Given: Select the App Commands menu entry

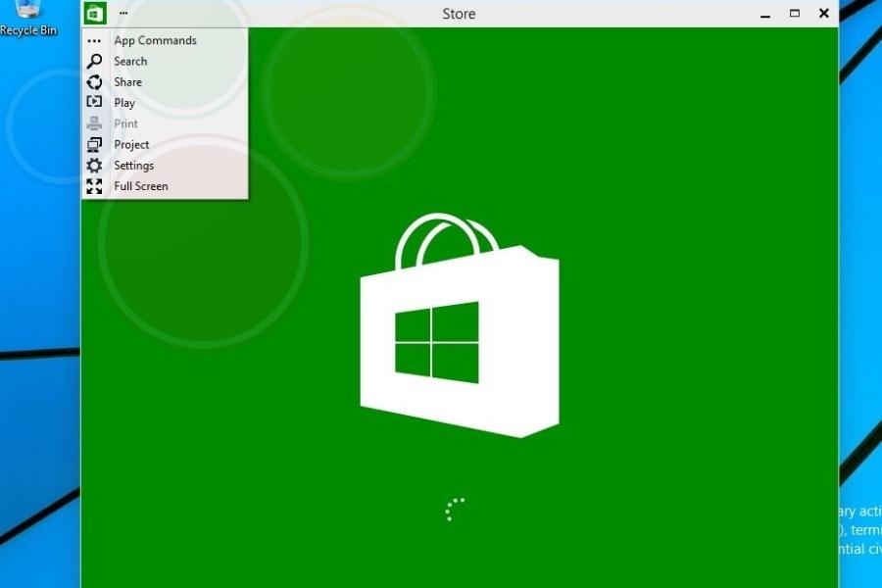Looking at the screenshot, I should tap(155, 40).
